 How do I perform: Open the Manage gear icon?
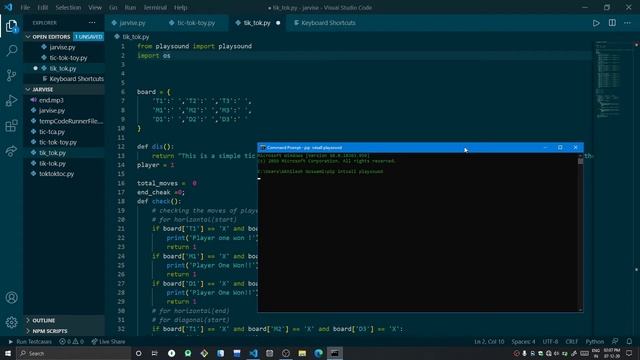[11, 322]
